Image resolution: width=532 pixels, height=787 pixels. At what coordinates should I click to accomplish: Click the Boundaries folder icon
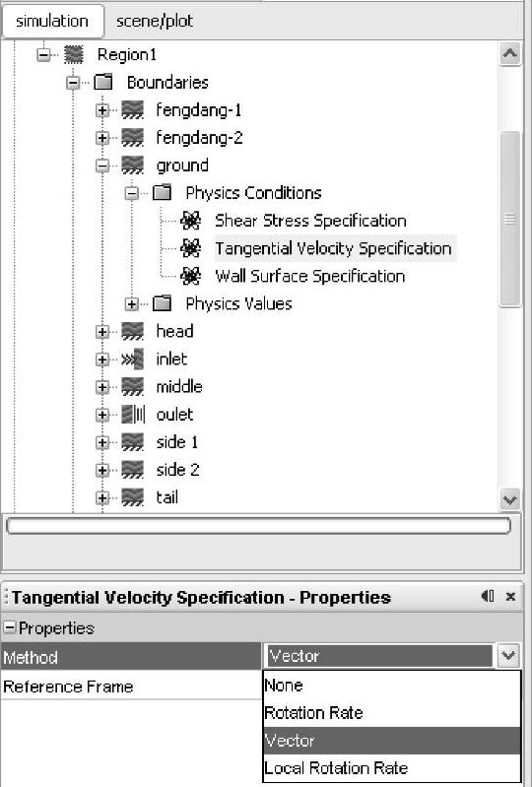(103, 82)
